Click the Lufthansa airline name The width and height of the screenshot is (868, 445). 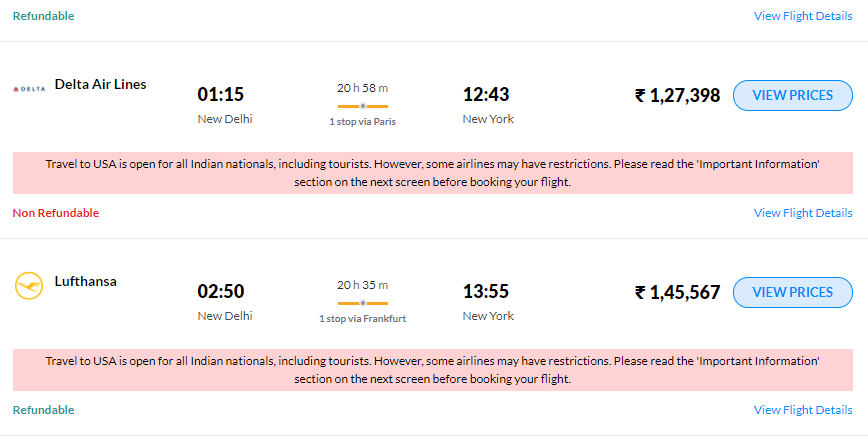point(85,281)
